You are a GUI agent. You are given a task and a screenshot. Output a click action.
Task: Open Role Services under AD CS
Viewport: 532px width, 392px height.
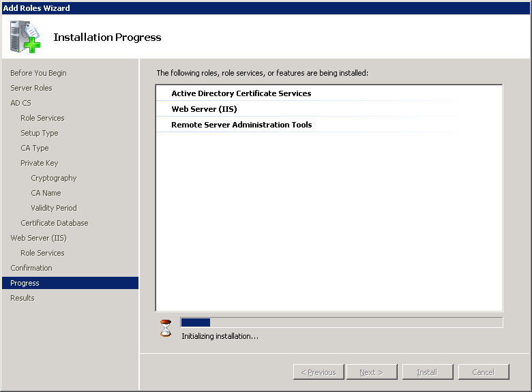(42, 118)
